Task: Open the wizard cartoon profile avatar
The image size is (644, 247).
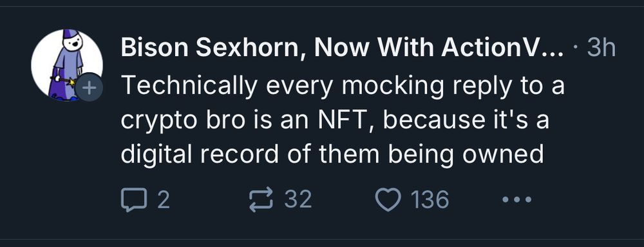Action: point(66,65)
